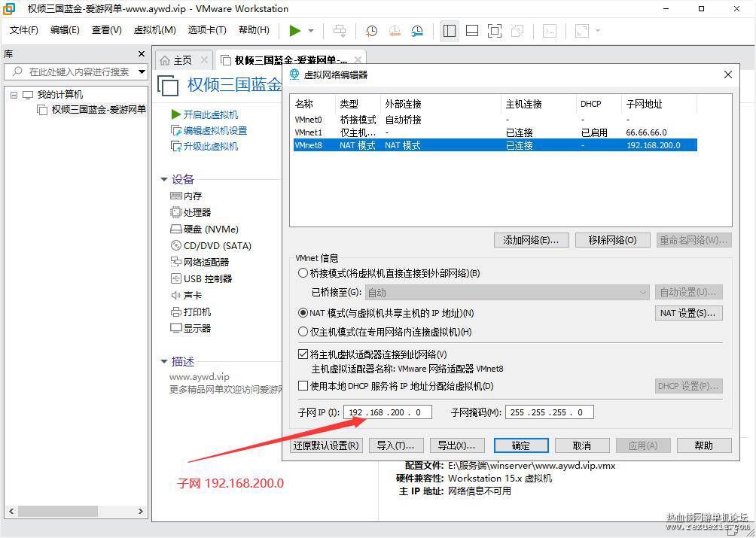This screenshot has width=756, height=538.
Task: Click the 子网 IP input field
Action: (x=388, y=412)
